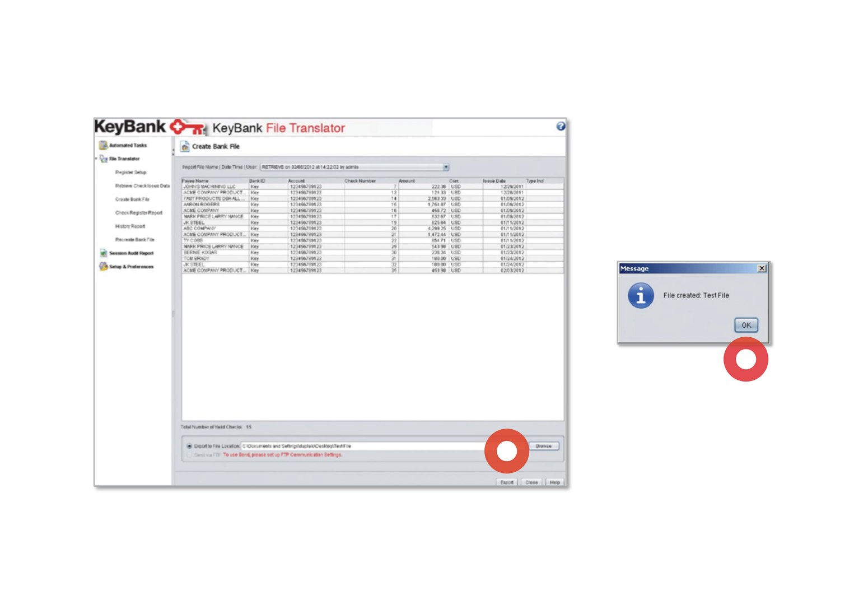Image resolution: width=868 pixels, height=609 pixels.
Task: Open Session Audit Report section
Action: (x=131, y=253)
